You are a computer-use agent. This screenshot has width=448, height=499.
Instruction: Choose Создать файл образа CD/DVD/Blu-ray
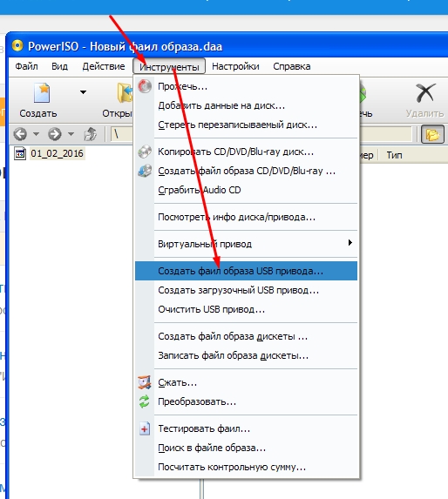coord(246,171)
